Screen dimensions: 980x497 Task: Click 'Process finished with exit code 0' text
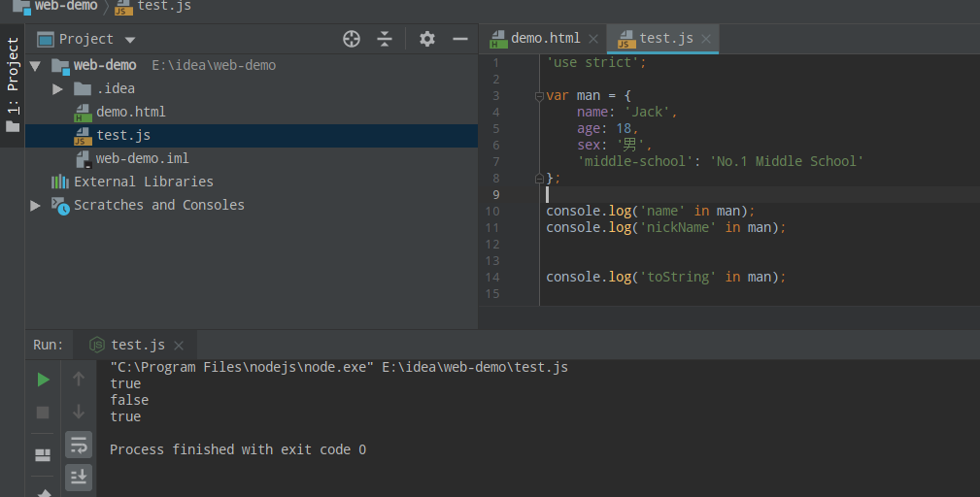(238, 449)
